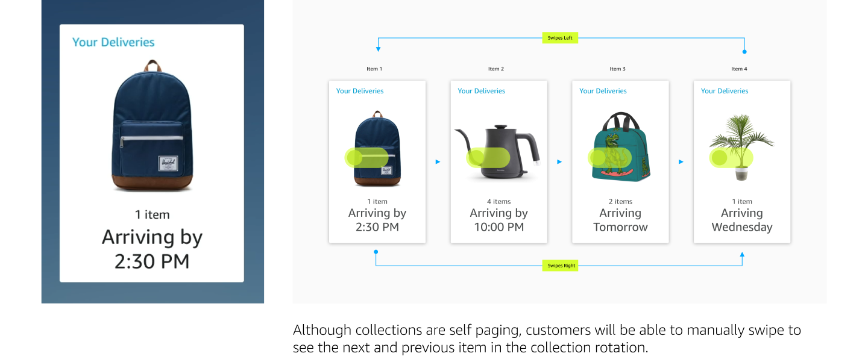The image size is (868, 356).
Task: Click the blue dot starting the Swipes Right line
Action: pos(376,252)
